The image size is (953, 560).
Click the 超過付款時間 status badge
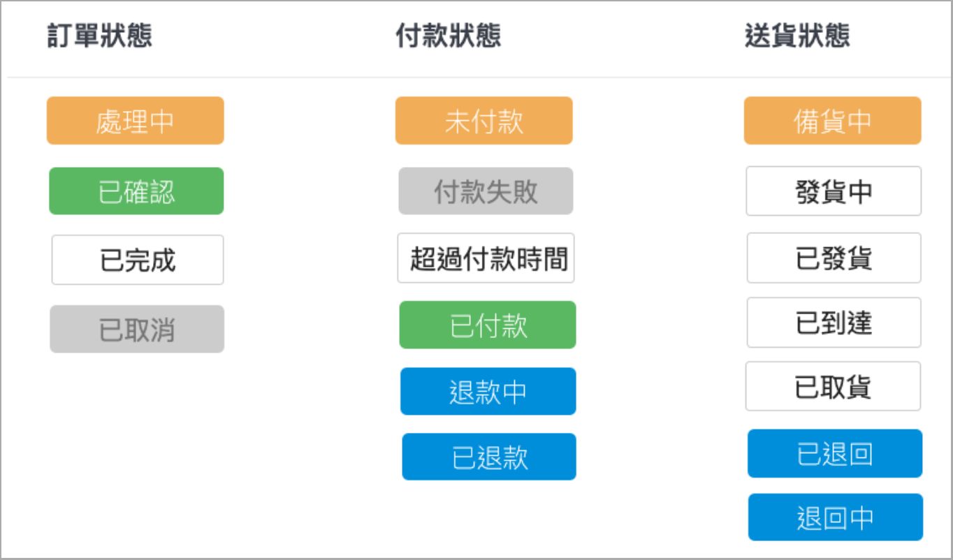click(486, 258)
